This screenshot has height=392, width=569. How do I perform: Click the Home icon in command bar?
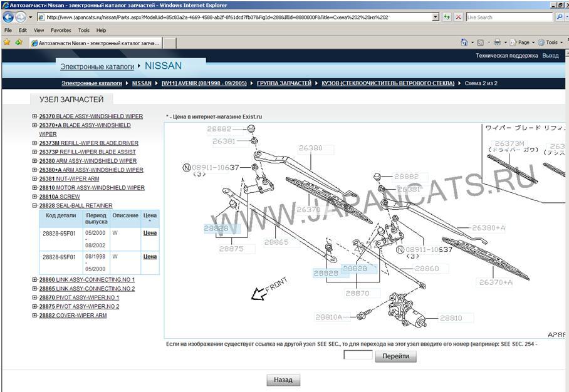[x=464, y=43]
